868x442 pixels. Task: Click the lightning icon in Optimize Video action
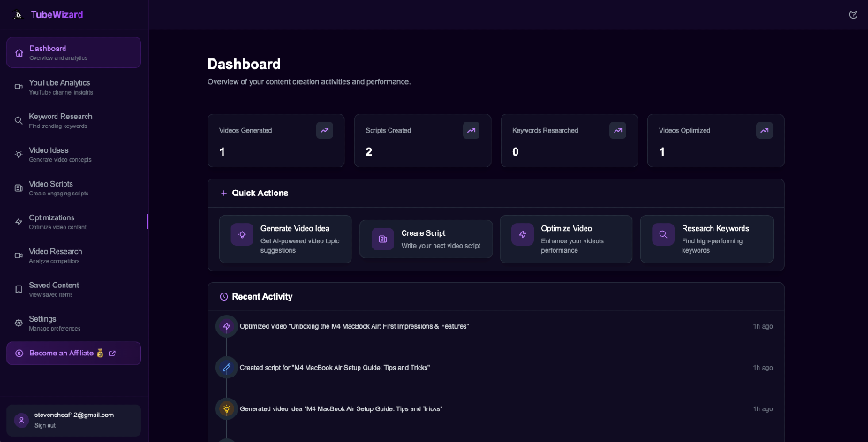(523, 234)
